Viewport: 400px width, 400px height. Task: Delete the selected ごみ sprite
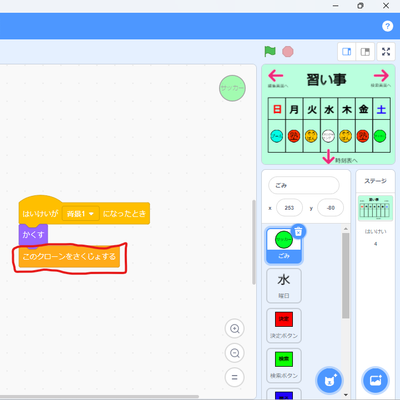[298, 231]
